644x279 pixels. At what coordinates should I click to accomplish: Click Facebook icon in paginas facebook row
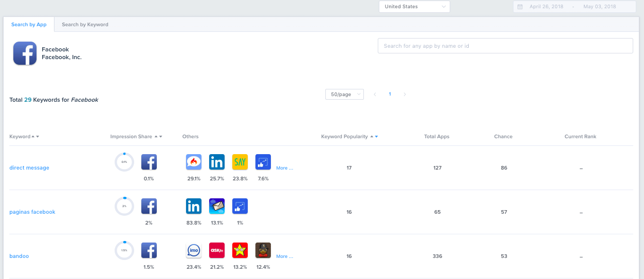[x=149, y=207]
